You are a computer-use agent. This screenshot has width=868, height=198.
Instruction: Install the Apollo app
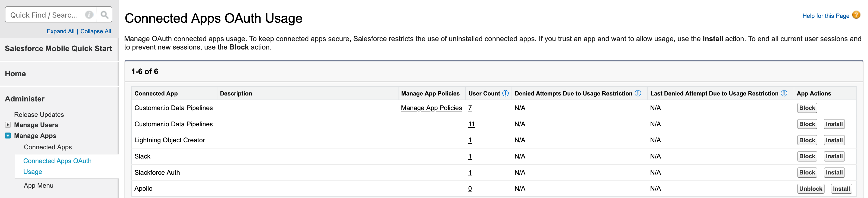tap(841, 189)
